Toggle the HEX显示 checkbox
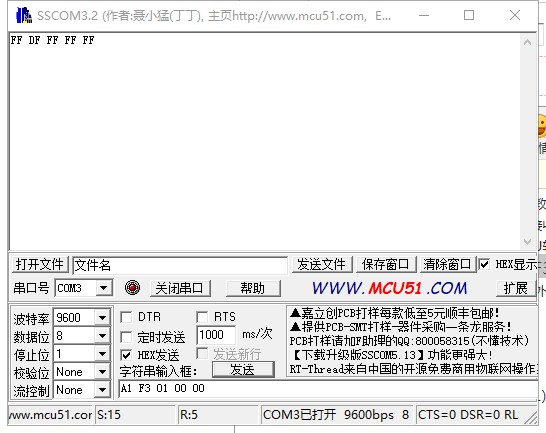Viewport: 546px width, 433px height. (x=484, y=264)
